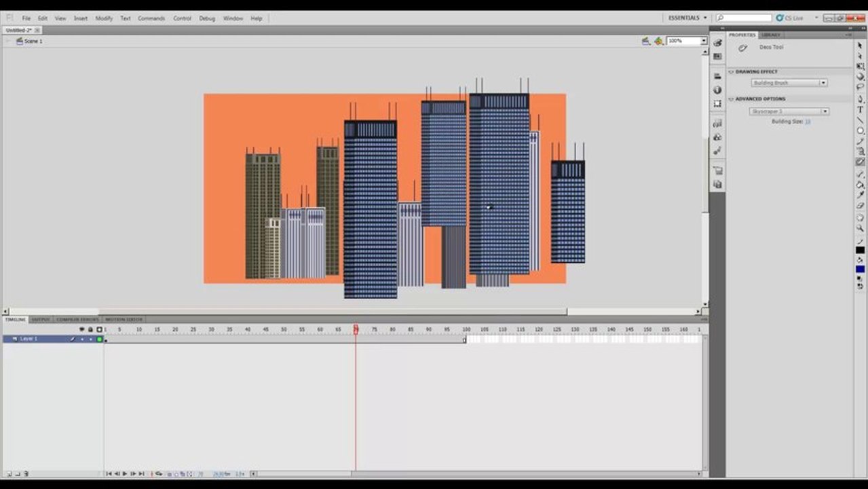Image resolution: width=868 pixels, height=489 pixels.
Task: Toggle Onion Skin Outlines button
Action: (x=176, y=473)
